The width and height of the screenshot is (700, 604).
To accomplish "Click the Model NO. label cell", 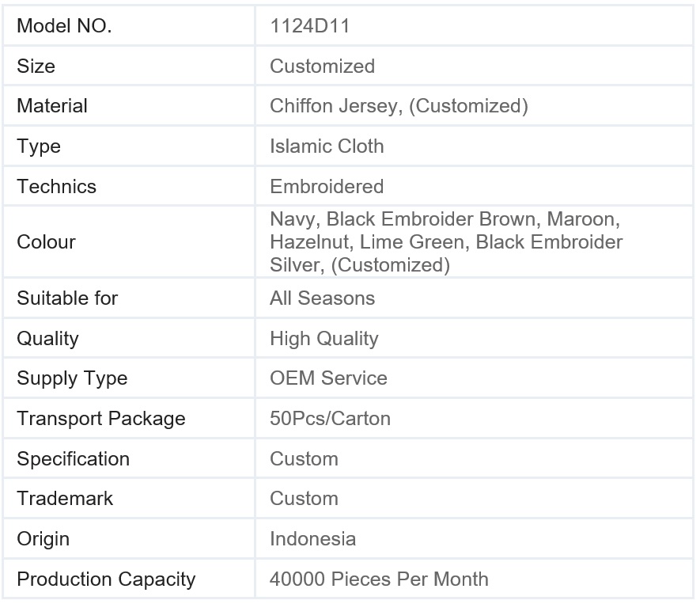I will [64, 26].
